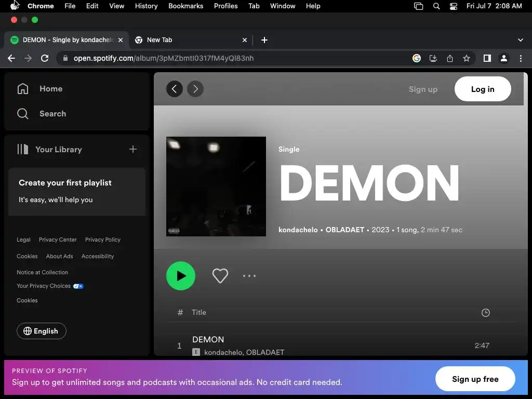Image resolution: width=532 pixels, height=399 pixels.
Task: Open the English language selector
Action: click(42, 331)
